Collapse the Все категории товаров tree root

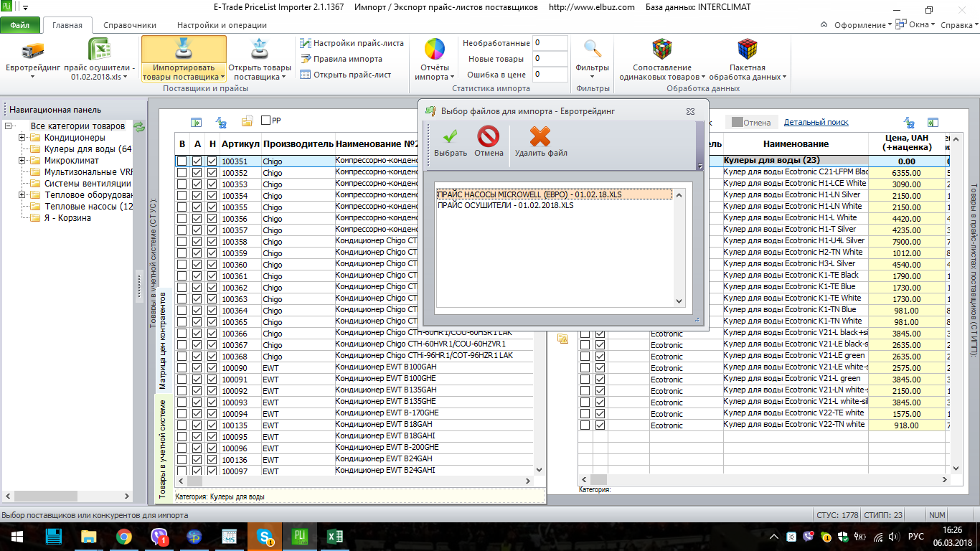click(x=9, y=126)
